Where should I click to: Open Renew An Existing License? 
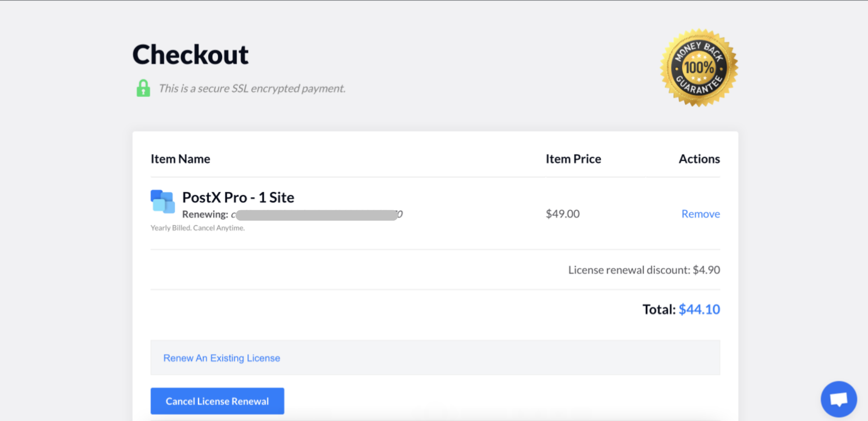tap(221, 358)
